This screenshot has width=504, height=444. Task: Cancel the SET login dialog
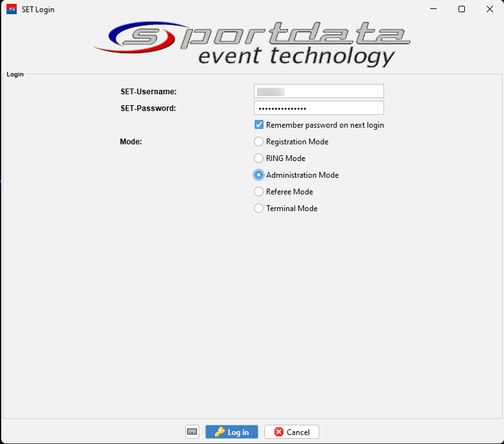click(292, 432)
